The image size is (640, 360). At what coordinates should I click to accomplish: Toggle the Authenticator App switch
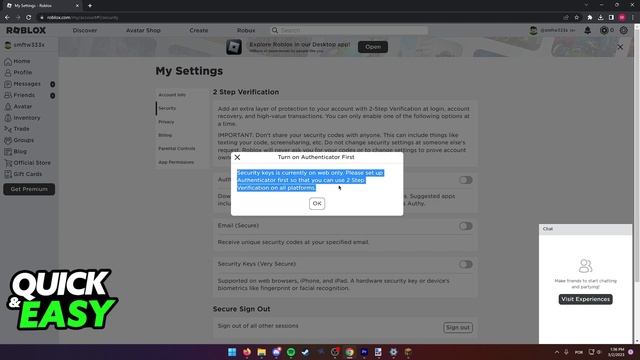(465, 180)
